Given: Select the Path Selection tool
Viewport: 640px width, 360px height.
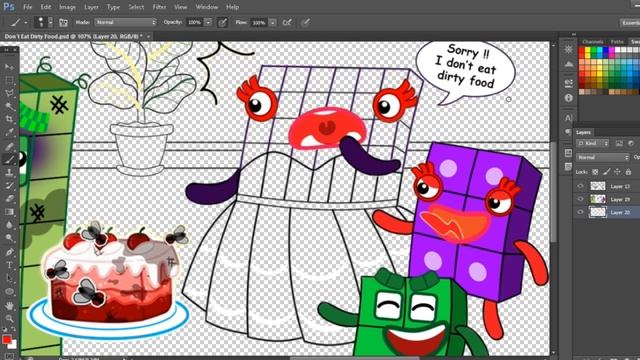Looking at the screenshot, I should (x=9, y=278).
